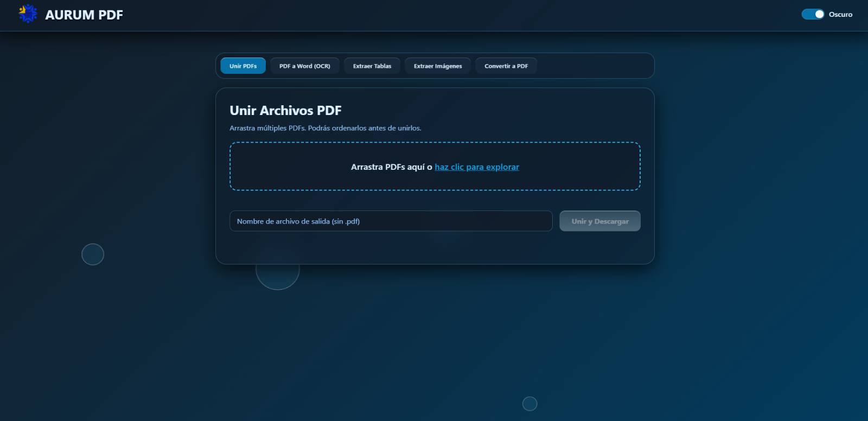Select the Unir PDFs tab
Image resolution: width=868 pixels, height=421 pixels.
click(243, 66)
